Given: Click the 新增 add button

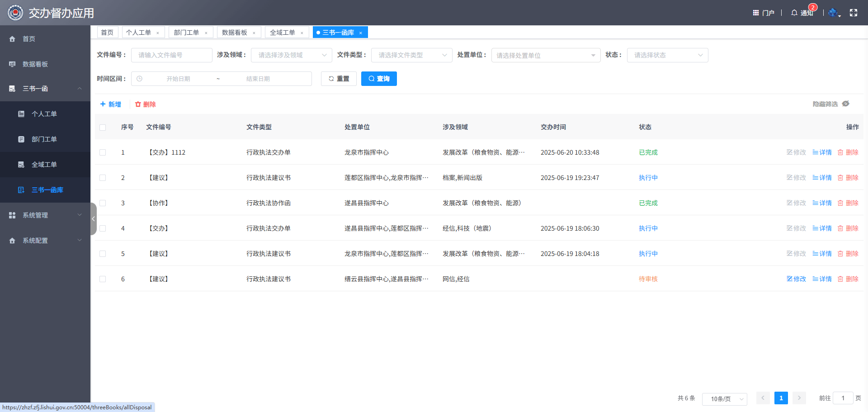Looking at the screenshot, I should point(110,104).
